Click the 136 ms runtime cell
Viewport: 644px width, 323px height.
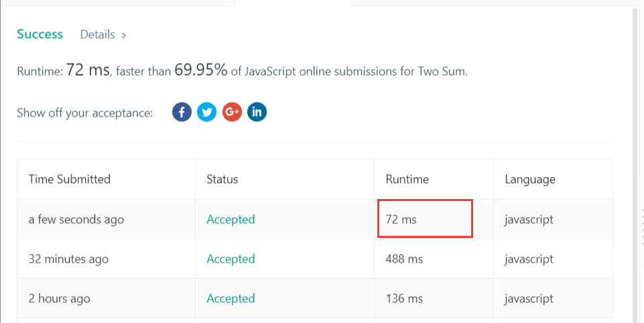tap(404, 298)
